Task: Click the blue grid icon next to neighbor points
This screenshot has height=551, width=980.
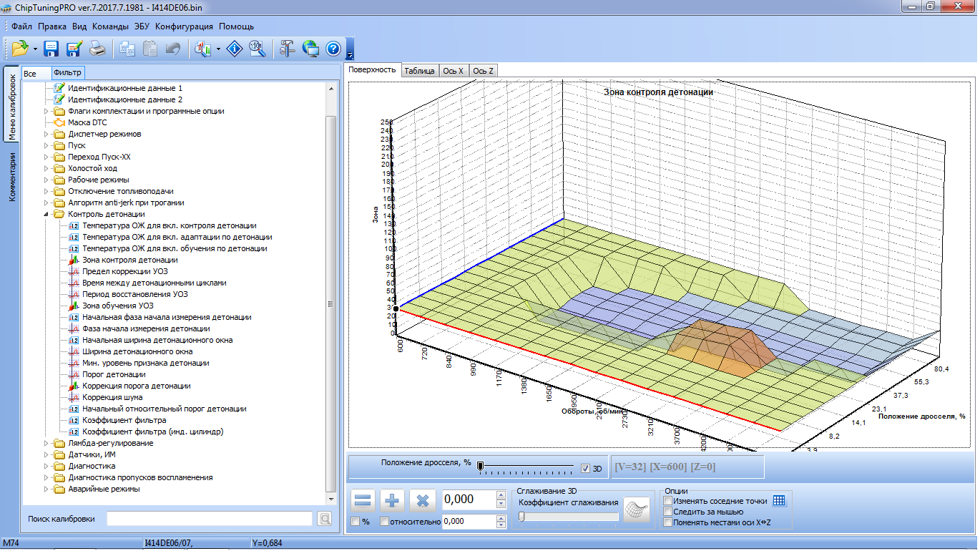Action: (779, 501)
